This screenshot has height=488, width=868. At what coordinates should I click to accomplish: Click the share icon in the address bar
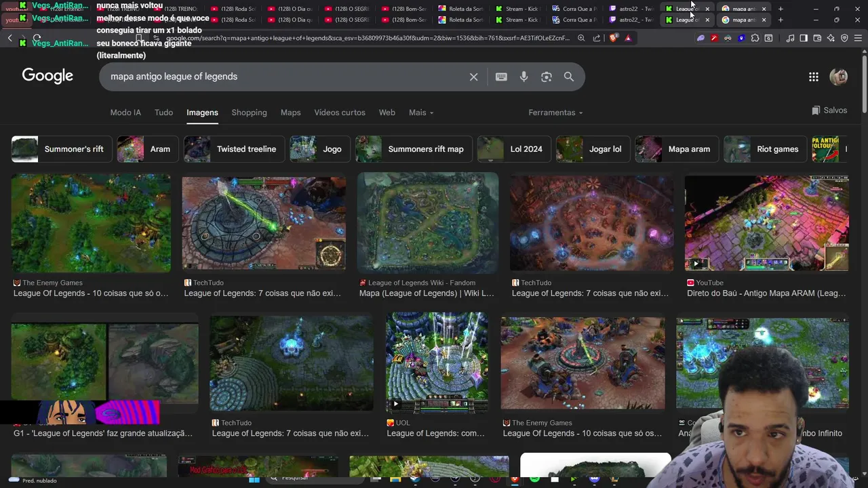tap(597, 38)
